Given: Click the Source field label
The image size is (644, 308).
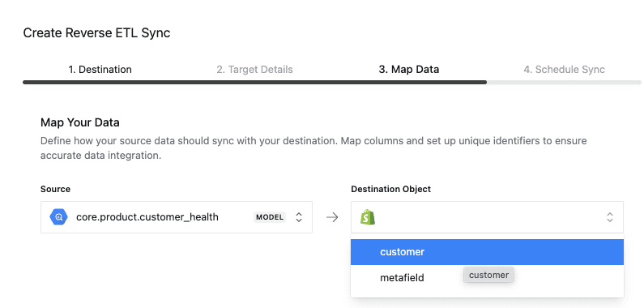Looking at the screenshot, I should pos(55,189).
